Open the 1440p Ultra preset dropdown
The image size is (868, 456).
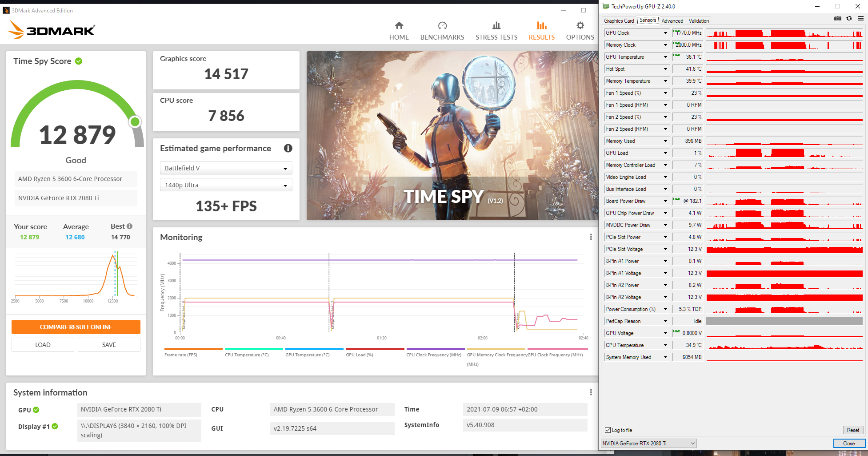click(226, 185)
